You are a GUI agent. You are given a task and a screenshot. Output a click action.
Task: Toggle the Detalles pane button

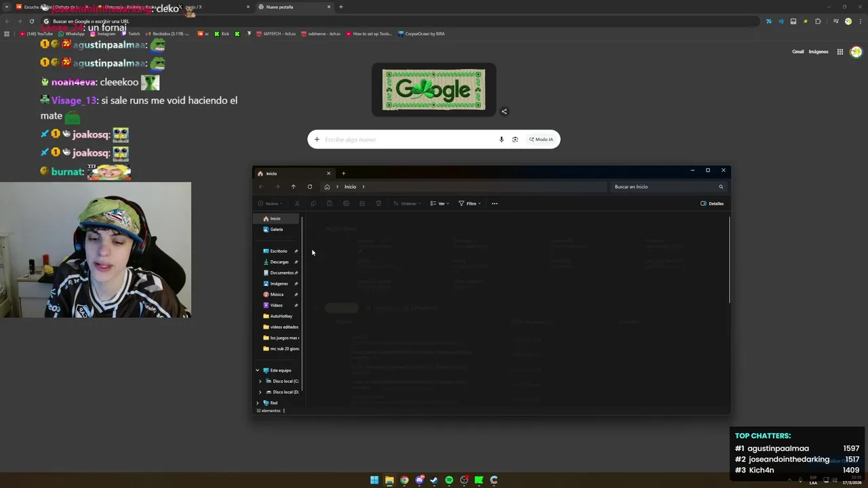point(712,203)
